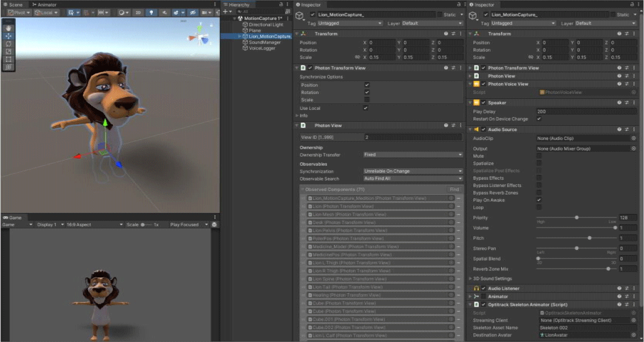This screenshot has width=644, height=342.
Task: Toggle scene lighting lightbulb icon
Action: tap(151, 13)
